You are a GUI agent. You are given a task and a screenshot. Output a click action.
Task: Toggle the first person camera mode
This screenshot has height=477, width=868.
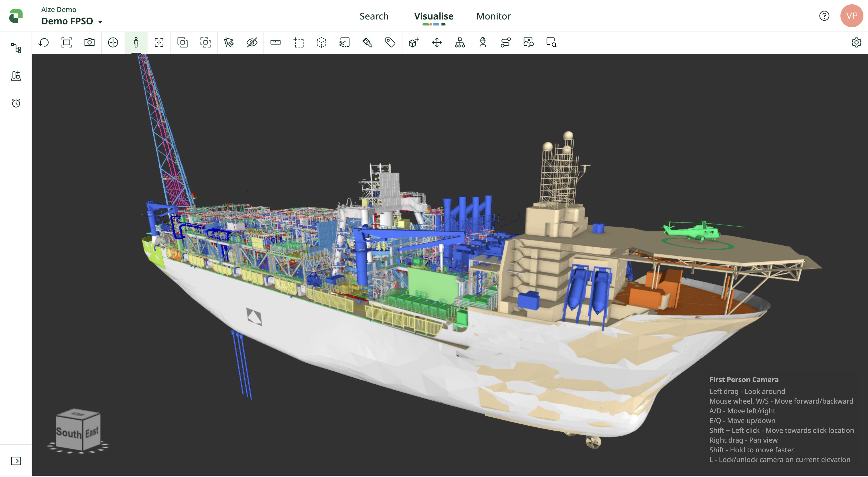136,42
